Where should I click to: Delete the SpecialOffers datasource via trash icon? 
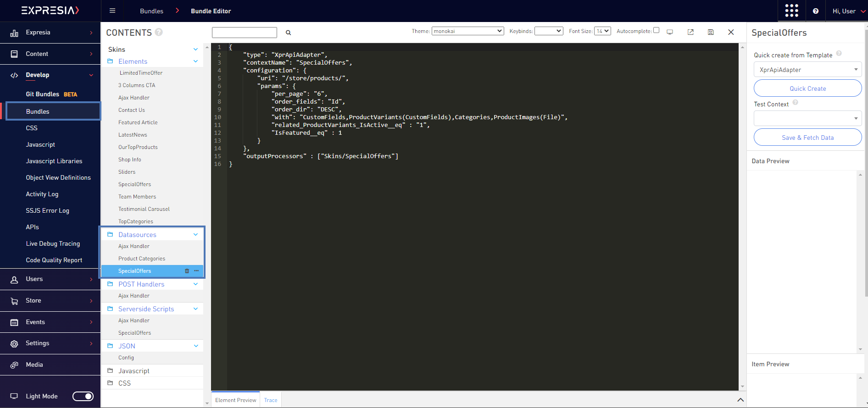pyautogui.click(x=187, y=271)
